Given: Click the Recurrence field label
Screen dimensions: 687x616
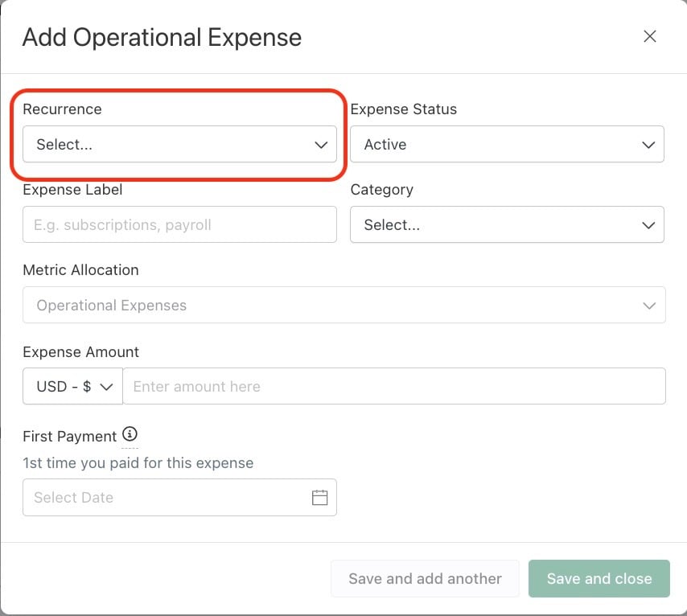Looking at the screenshot, I should point(62,109).
